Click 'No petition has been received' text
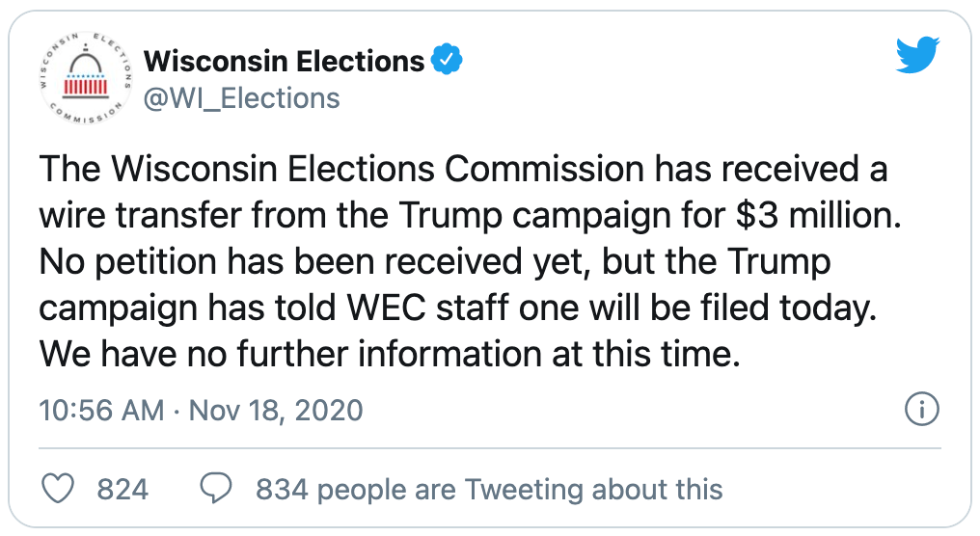The height and width of the screenshot is (536, 980). click(x=281, y=262)
